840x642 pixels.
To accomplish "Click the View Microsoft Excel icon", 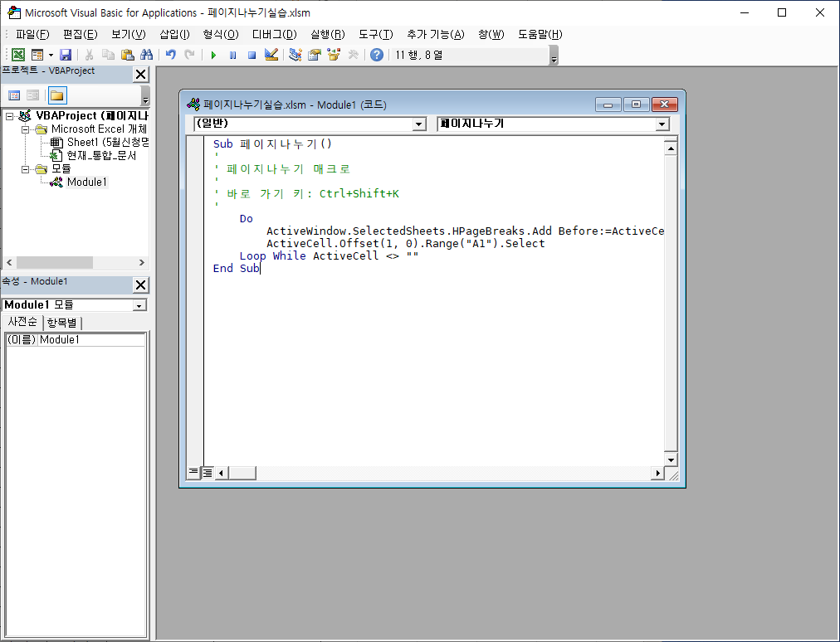I will coord(17,55).
